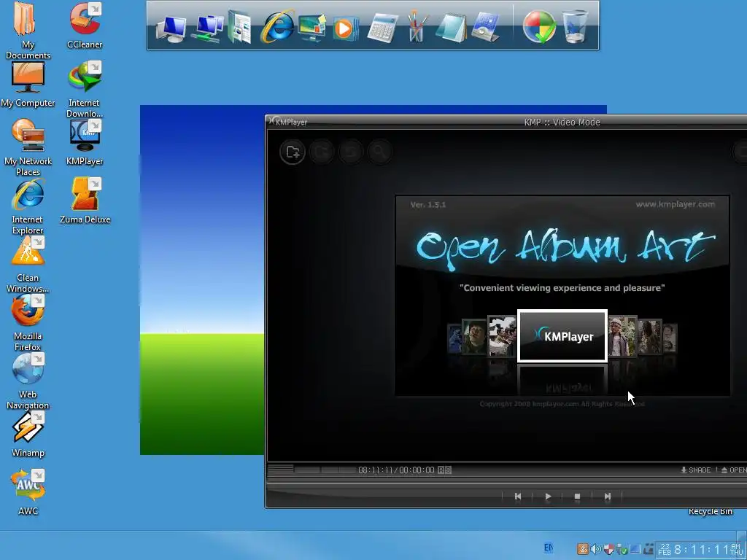Select the CCleaner desktop shortcut
Screen dimensions: 747x560
(85, 25)
